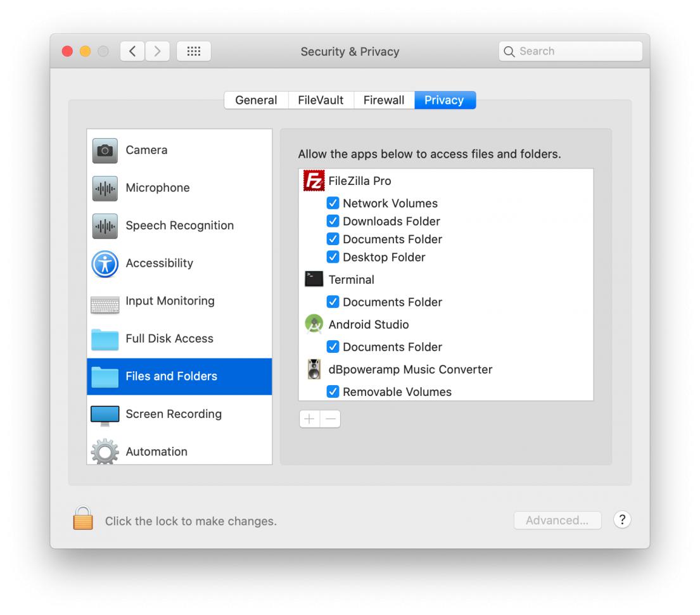Open the Firewall tab
The image size is (700, 615).
383,100
